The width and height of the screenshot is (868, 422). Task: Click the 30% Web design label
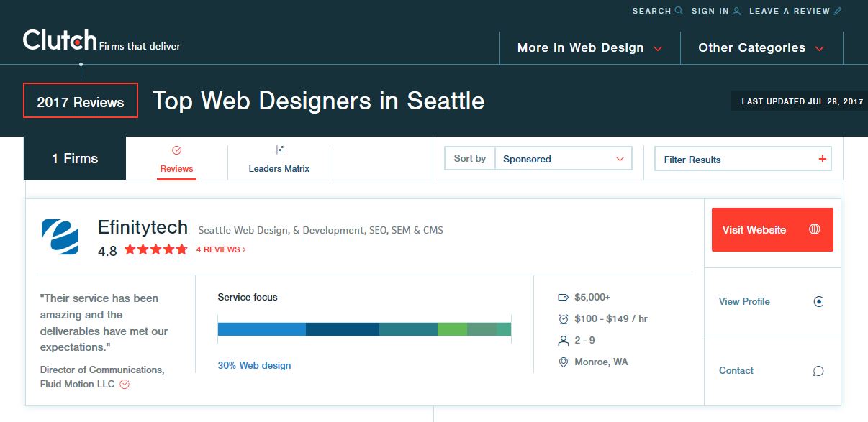[254, 365]
